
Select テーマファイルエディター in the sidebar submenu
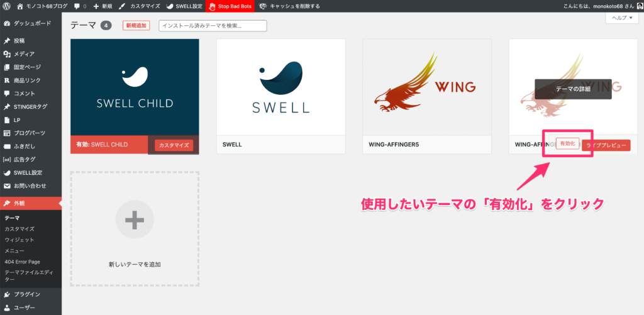[28, 275]
